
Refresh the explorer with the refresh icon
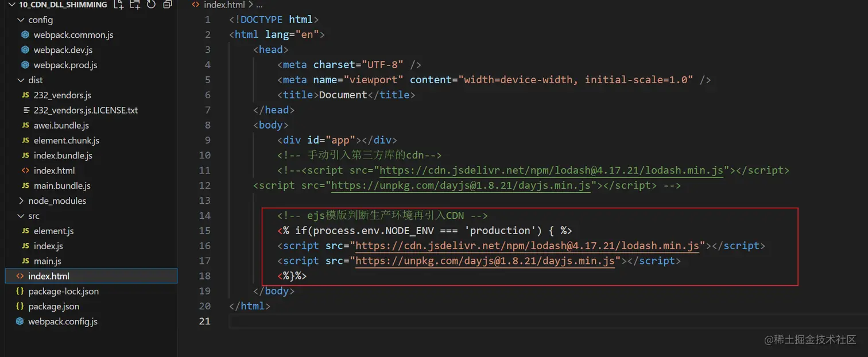tap(151, 5)
